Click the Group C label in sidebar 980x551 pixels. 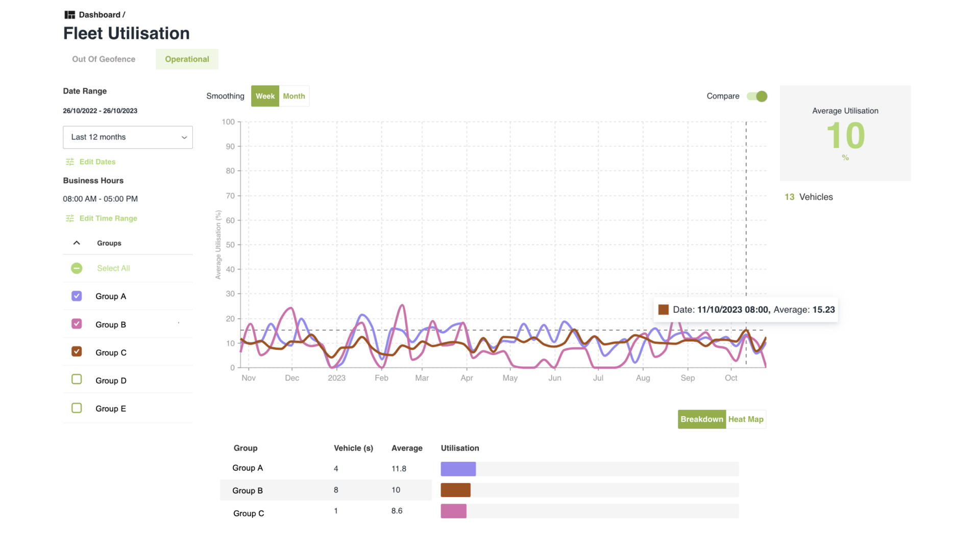point(111,353)
